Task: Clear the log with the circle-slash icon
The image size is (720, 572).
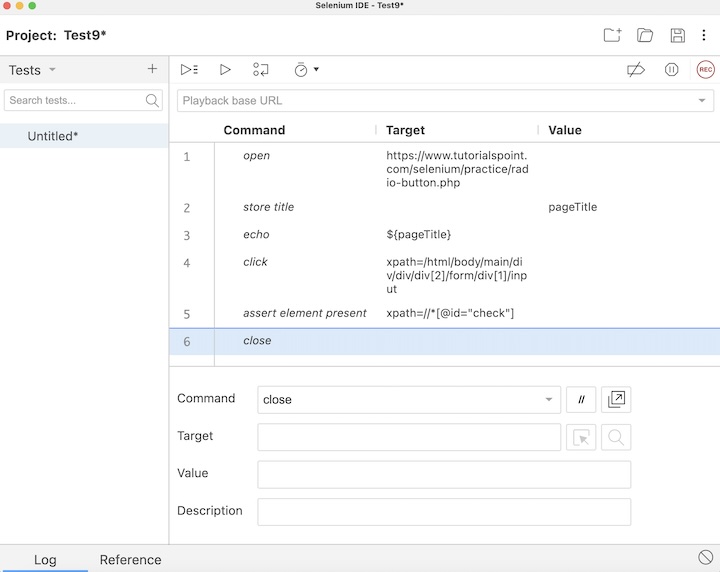Action: 705,557
